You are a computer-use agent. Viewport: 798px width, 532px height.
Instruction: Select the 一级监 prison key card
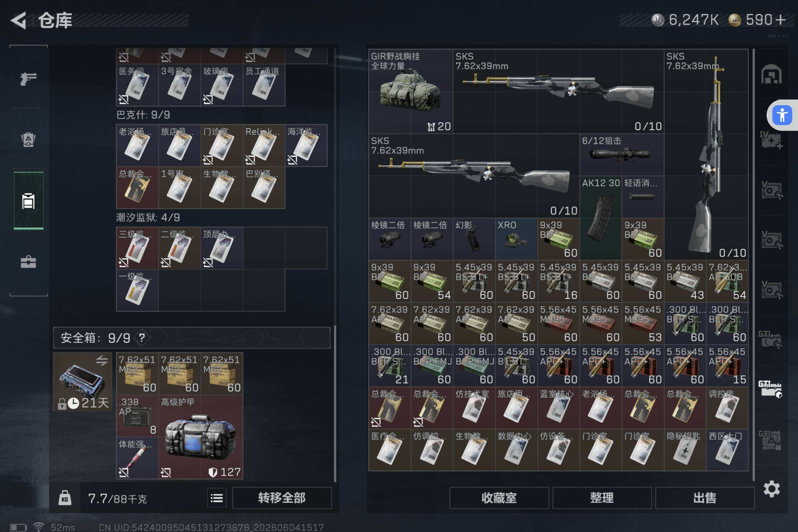pyautogui.click(x=137, y=290)
